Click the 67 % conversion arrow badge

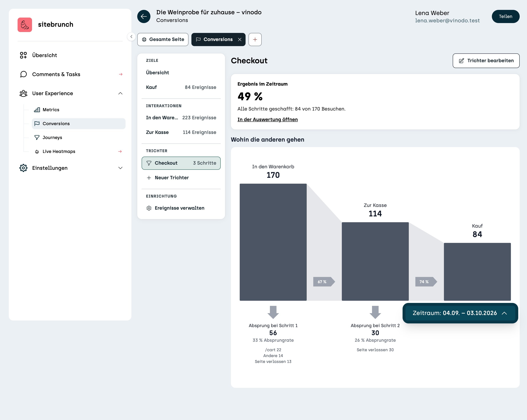click(324, 282)
